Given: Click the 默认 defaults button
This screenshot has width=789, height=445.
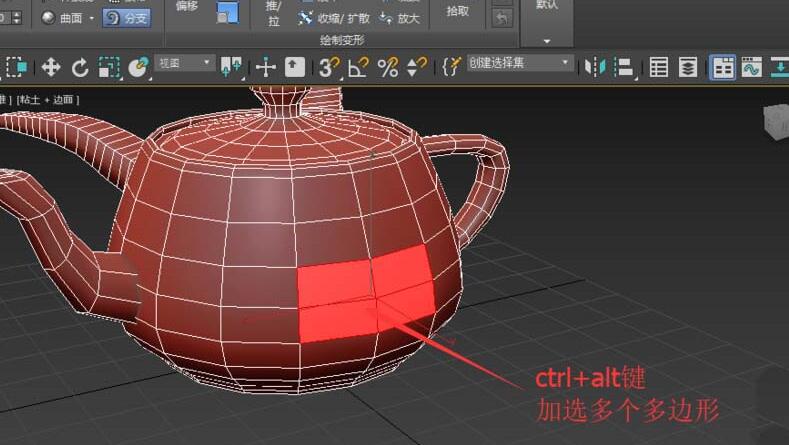Looking at the screenshot, I should coord(547,5).
